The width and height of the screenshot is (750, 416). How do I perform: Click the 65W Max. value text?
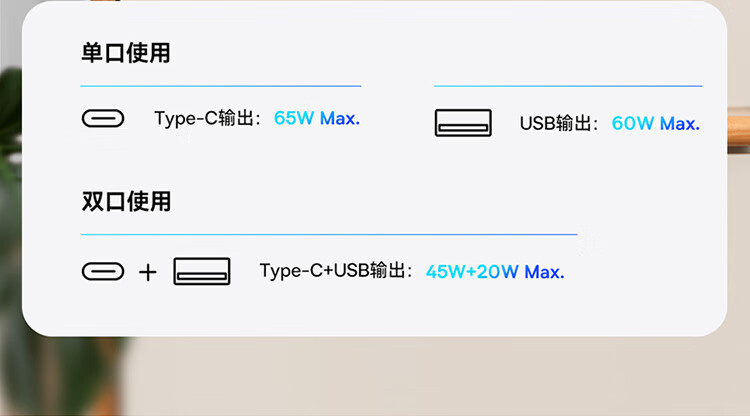pos(317,118)
